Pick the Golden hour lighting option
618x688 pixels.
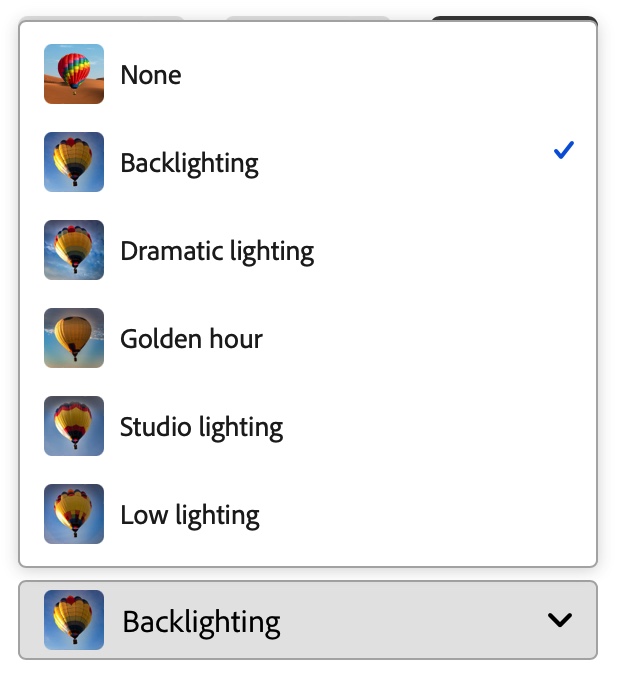point(308,338)
